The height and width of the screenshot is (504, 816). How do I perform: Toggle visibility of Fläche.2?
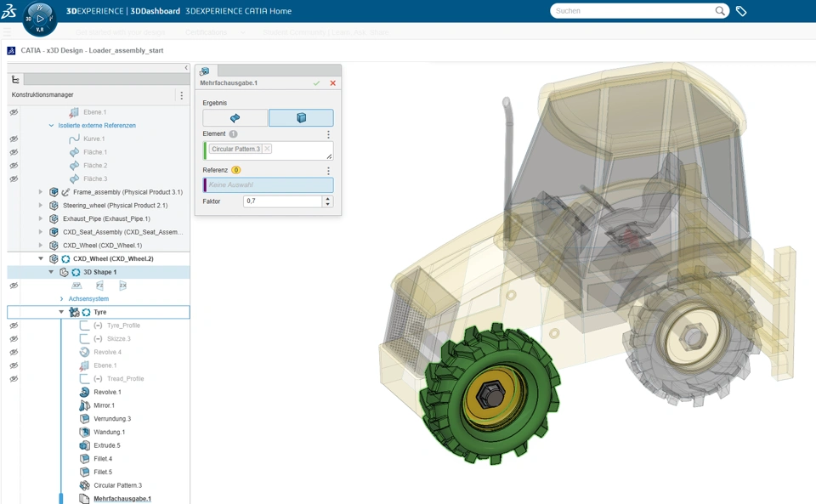click(14, 166)
